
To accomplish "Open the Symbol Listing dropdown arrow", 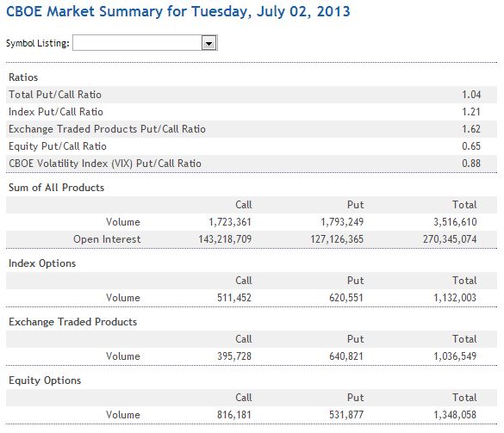I will click(x=209, y=43).
